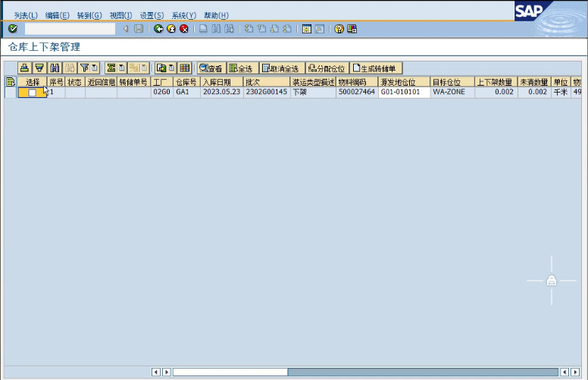Open the 编辑(E) menu

coord(57,15)
